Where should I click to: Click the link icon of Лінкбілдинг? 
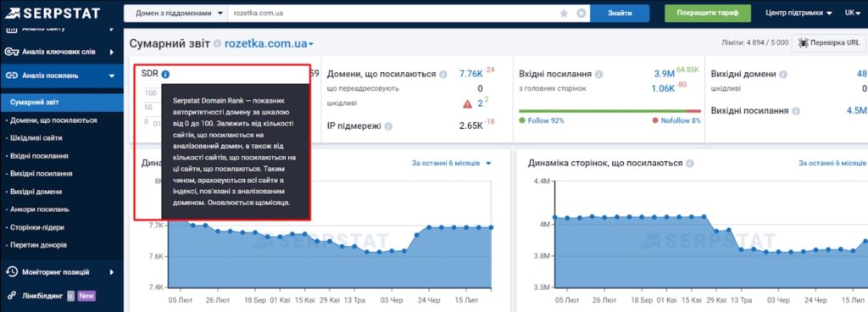12,295
